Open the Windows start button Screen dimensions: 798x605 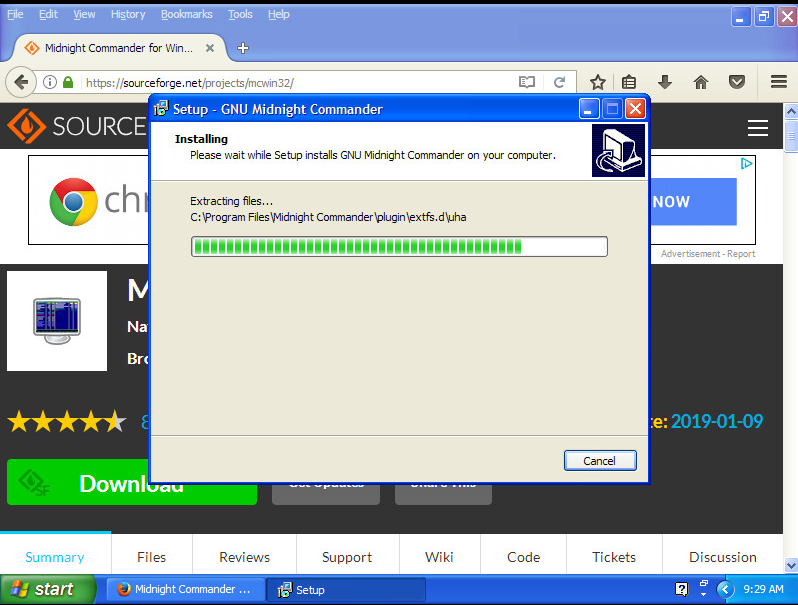(x=47, y=589)
